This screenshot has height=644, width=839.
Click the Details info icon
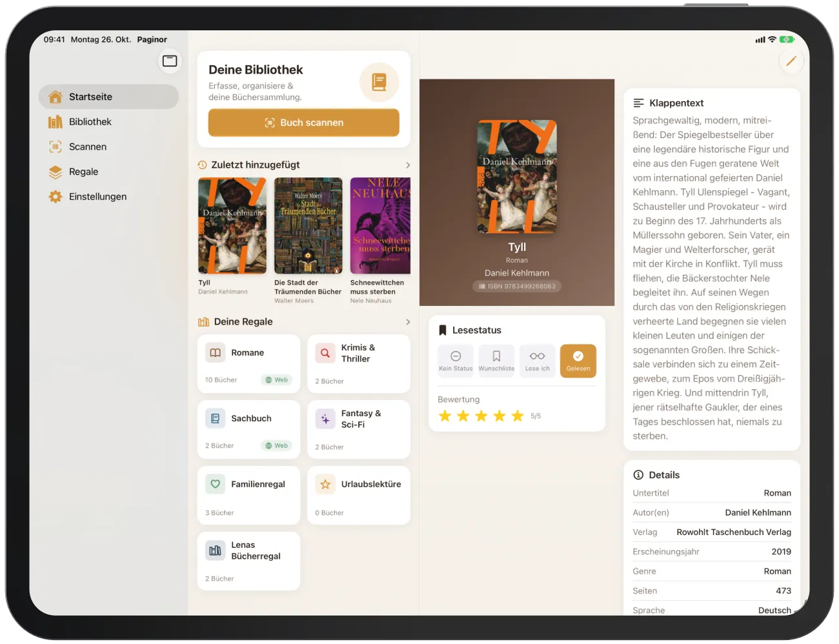(638, 475)
